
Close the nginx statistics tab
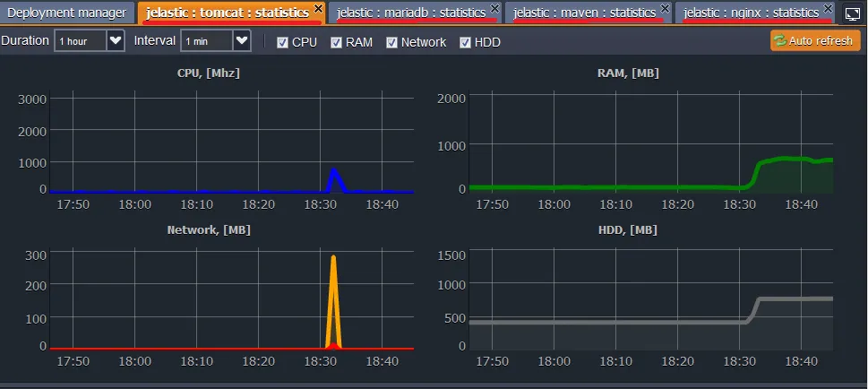coord(828,8)
